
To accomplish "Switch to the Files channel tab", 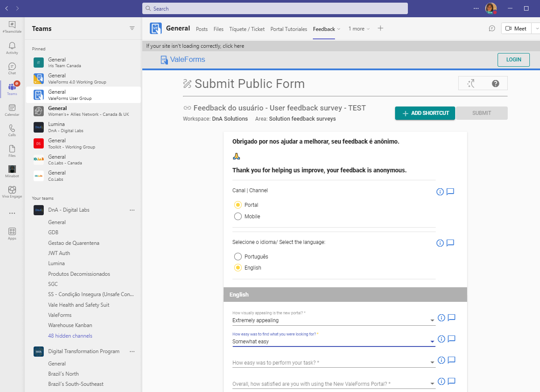I will (x=218, y=29).
